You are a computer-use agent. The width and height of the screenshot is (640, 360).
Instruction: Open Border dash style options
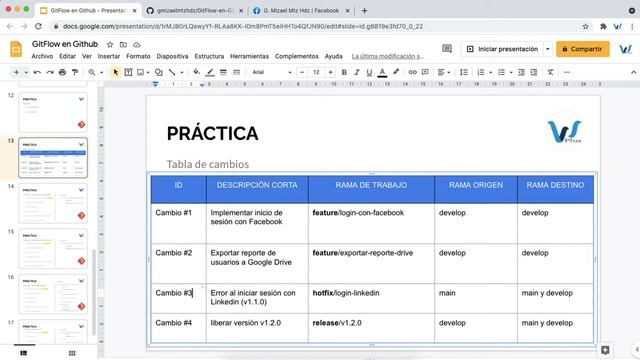point(236,72)
